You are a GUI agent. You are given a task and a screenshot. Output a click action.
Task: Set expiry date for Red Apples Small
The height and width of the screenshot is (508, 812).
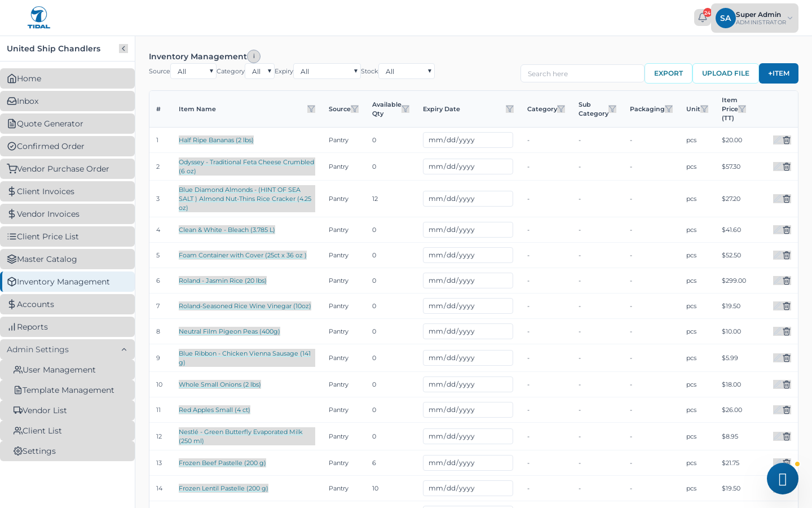click(x=468, y=410)
